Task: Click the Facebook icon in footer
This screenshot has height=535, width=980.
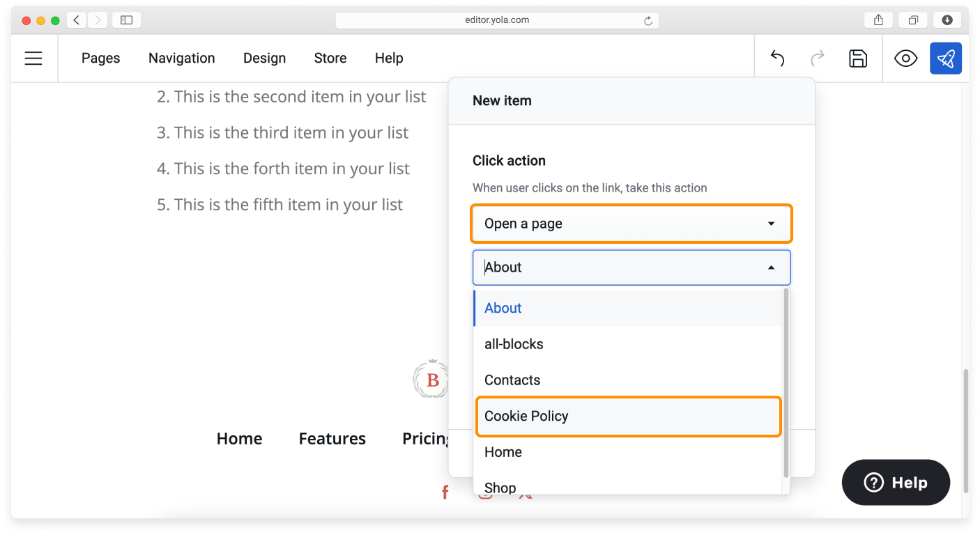Action: pyautogui.click(x=445, y=493)
